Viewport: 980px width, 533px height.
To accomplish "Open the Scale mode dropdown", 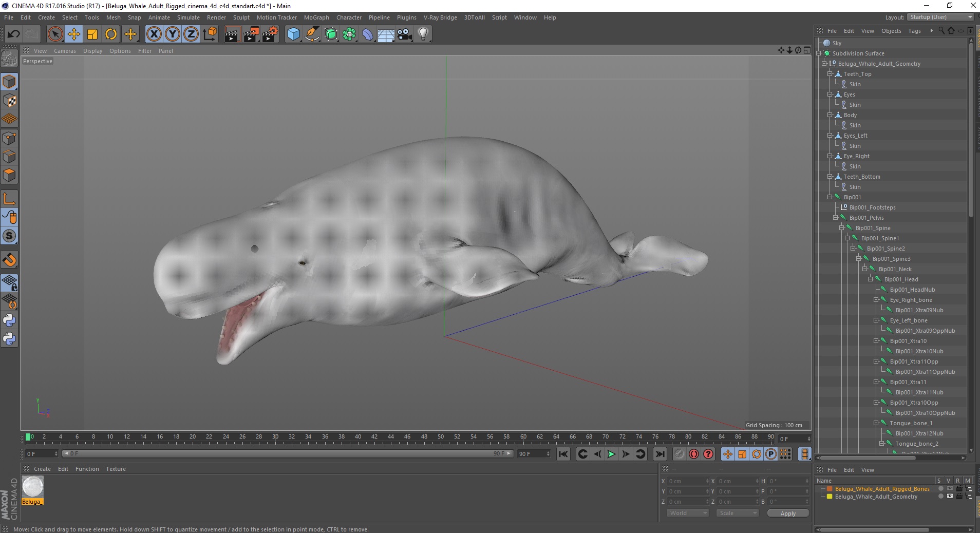I will coord(738,513).
